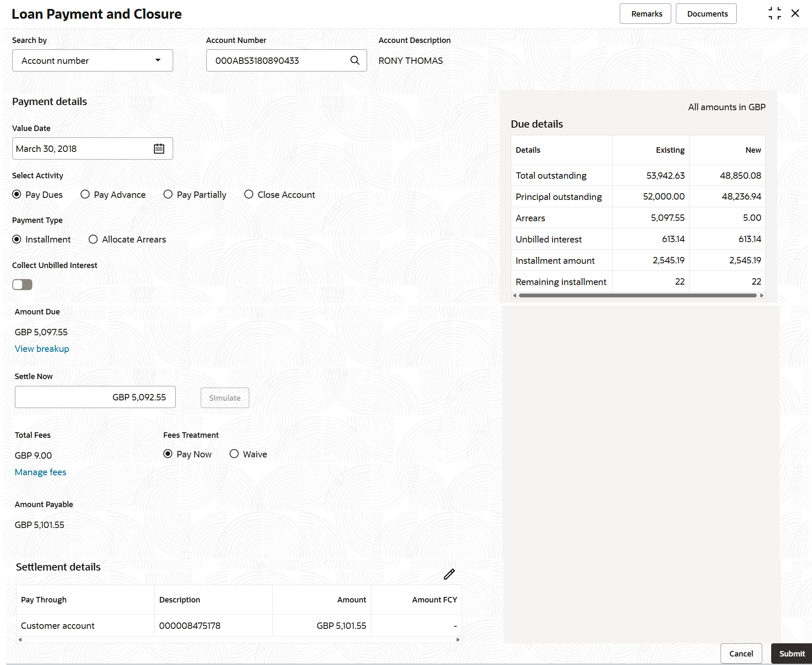Submit the loan payment
The image size is (812, 665).
coord(792,654)
